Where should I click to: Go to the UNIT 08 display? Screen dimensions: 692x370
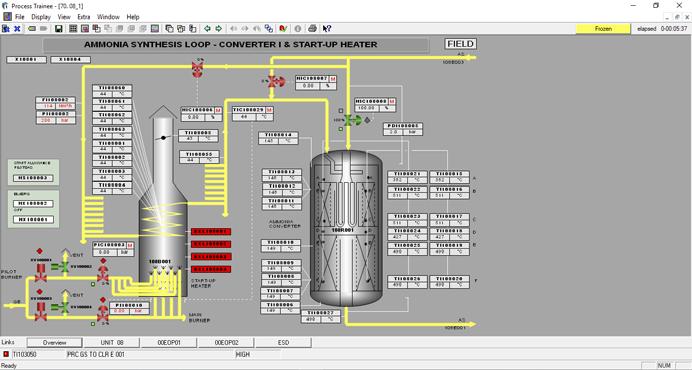click(x=112, y=343)
